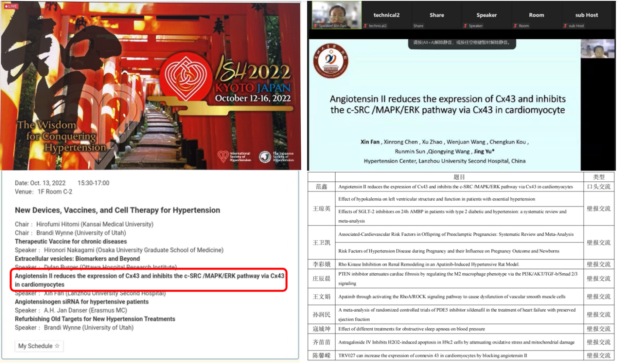Click muted mic icon on sub Host tile

(566, 26)
